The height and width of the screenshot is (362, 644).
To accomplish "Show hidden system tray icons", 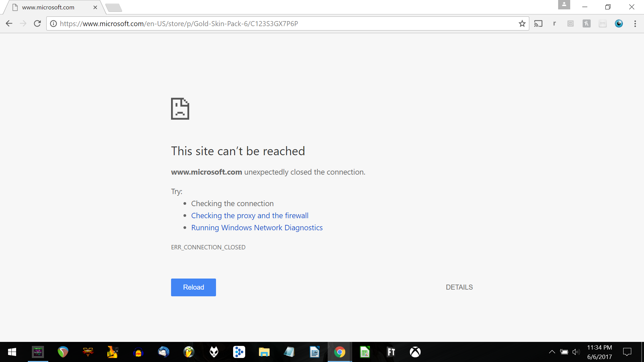I will pos(552,352).
